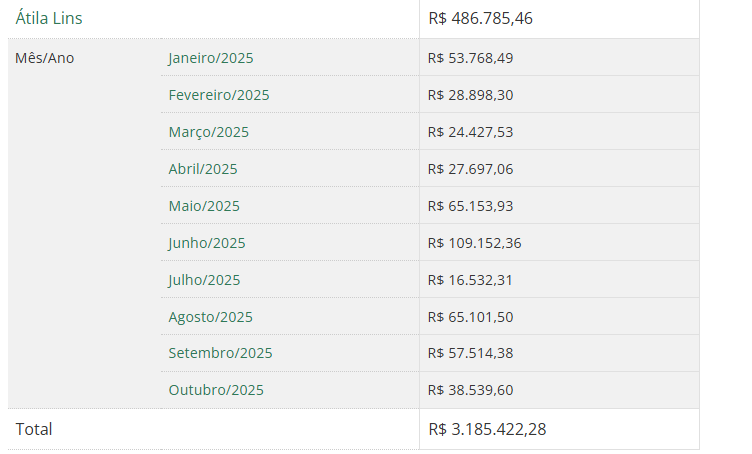Select the Setembro/2025 link
The height and width of the screenshot is (454, 752).
tap(220, 353)
